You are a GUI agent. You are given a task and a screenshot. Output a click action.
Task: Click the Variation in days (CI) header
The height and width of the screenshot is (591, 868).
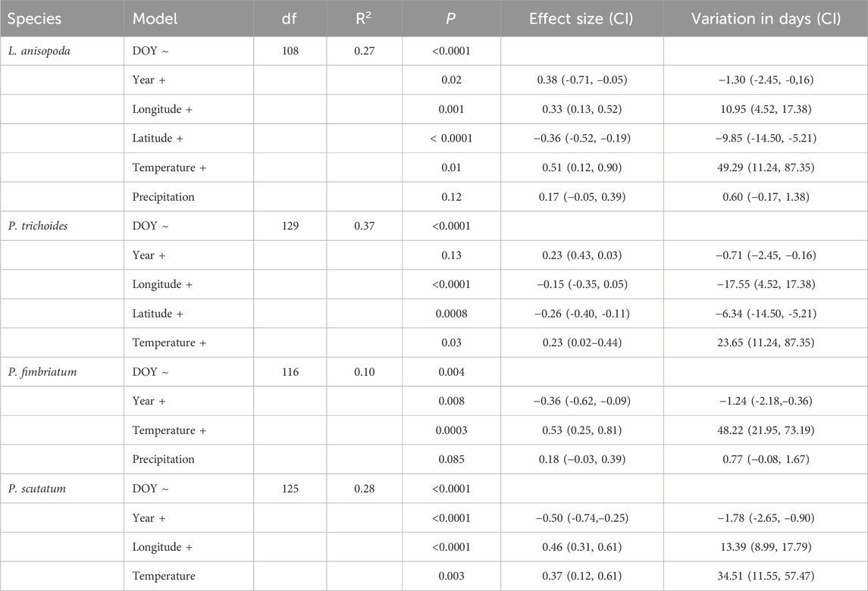766,18
